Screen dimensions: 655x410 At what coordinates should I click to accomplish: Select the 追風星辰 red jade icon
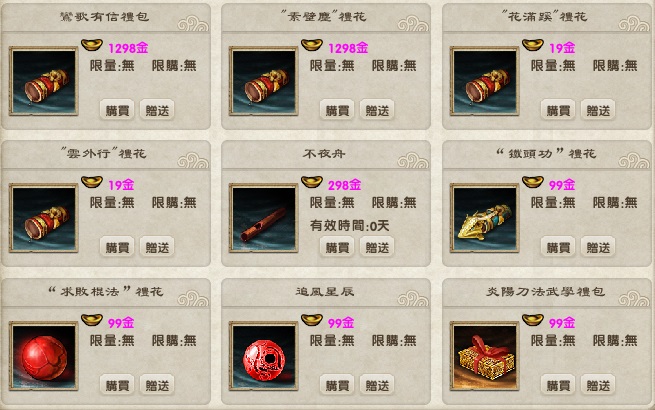click(x=264, y=356)
